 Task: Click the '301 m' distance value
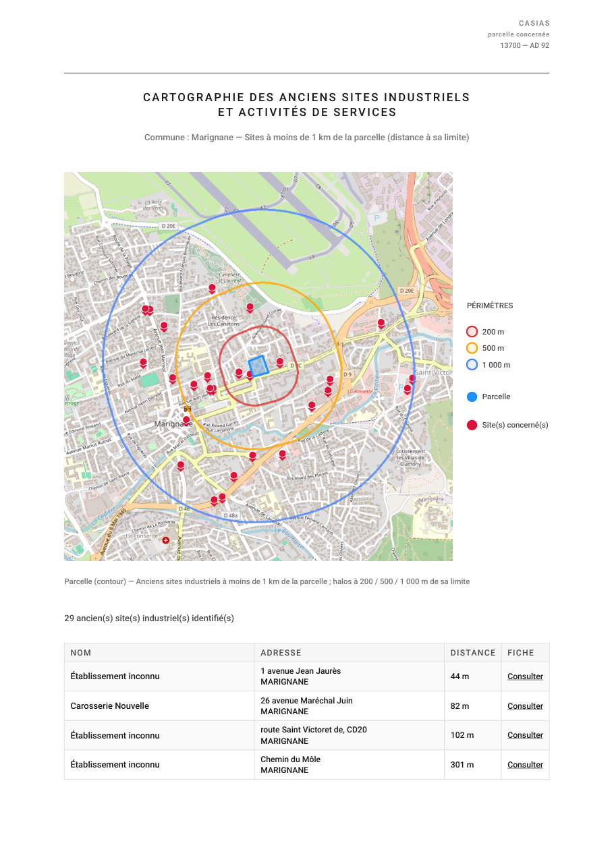[x=462, y=765]
